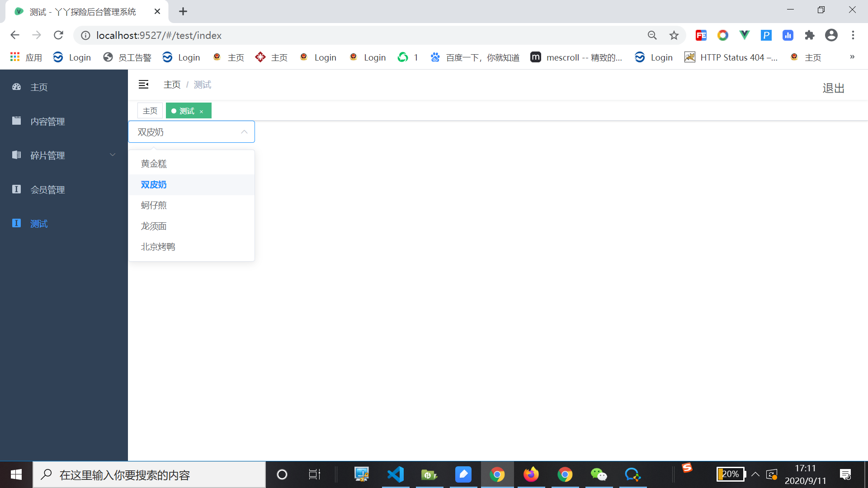This screenshot has height=488, width=868.
Task: Click the 退出 logout link
Action: point(833,88)
